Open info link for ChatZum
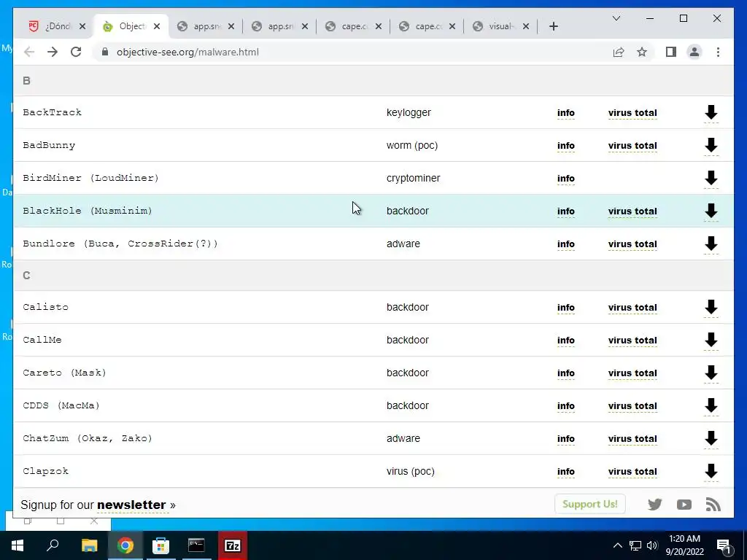747x560 pixels. tap(566, 439)
